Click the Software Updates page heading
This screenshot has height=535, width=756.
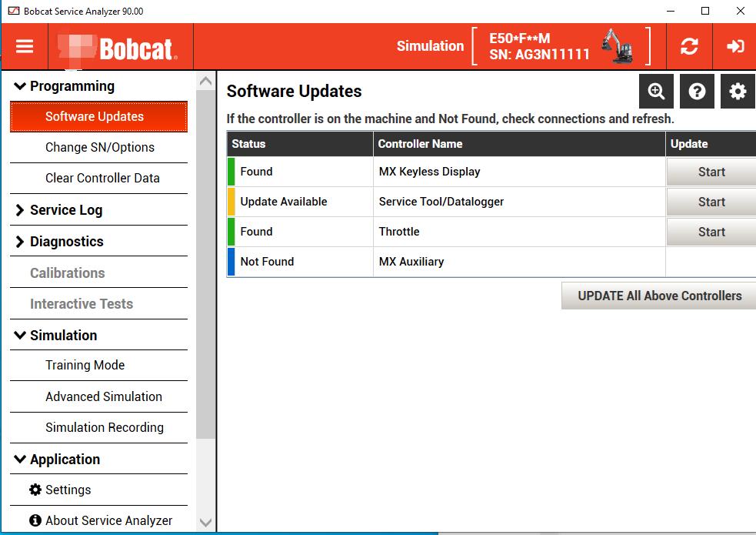tap(294, 91)
